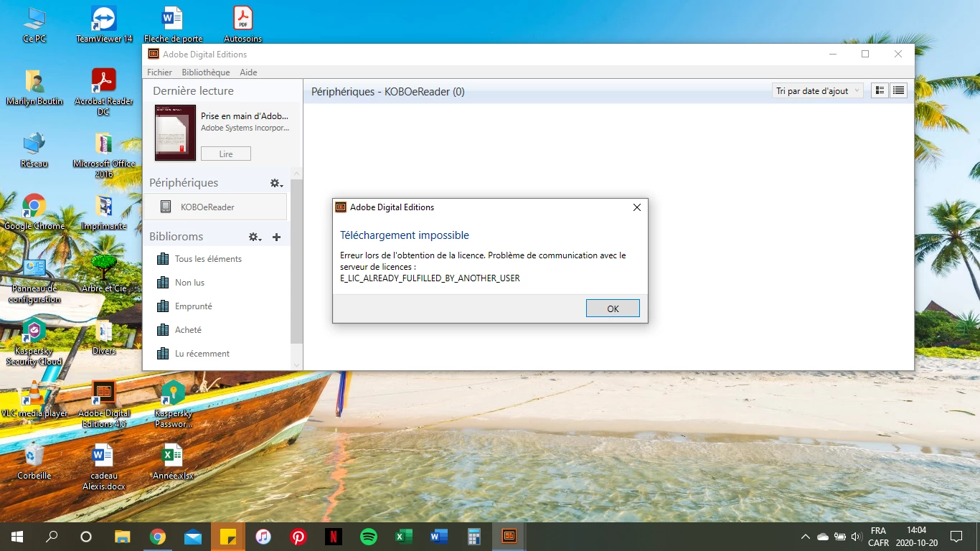Click the error code E_LIC_ALREADY_FULFILLED_BY_ANOTHER_USER text
Viewport: 980px width, 551px height.
point(430,278)
